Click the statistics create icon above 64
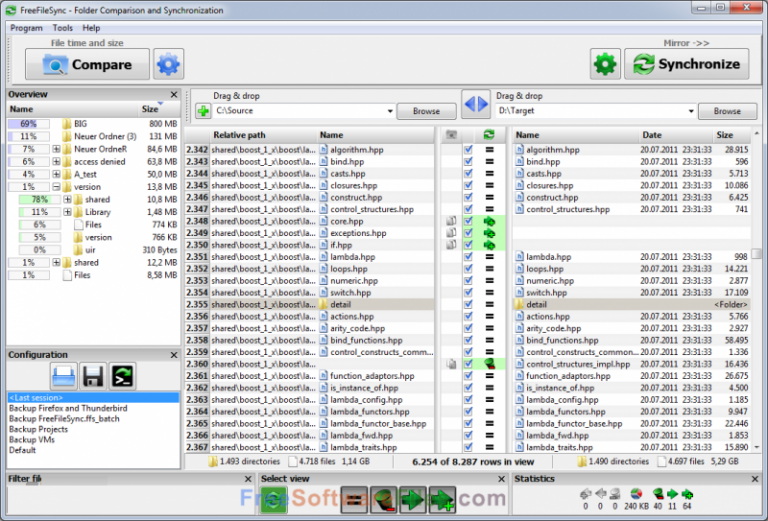768x521 pixels. 687,494
